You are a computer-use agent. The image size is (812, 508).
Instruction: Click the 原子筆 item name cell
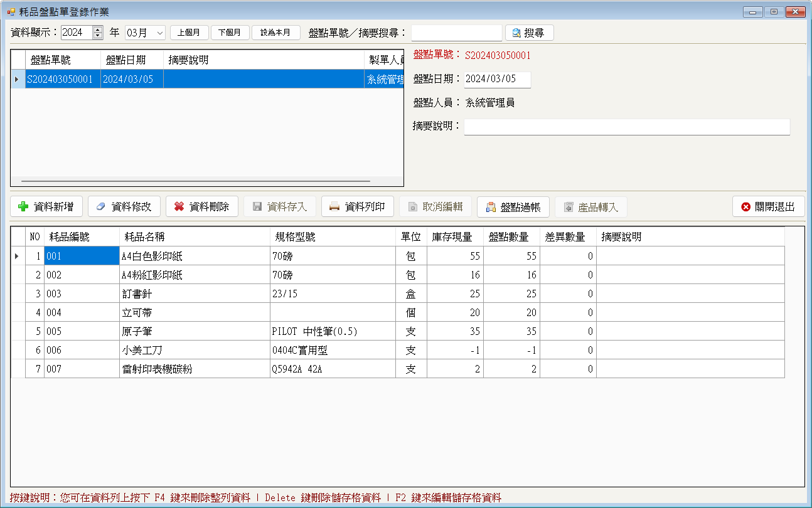coord(195,331)
